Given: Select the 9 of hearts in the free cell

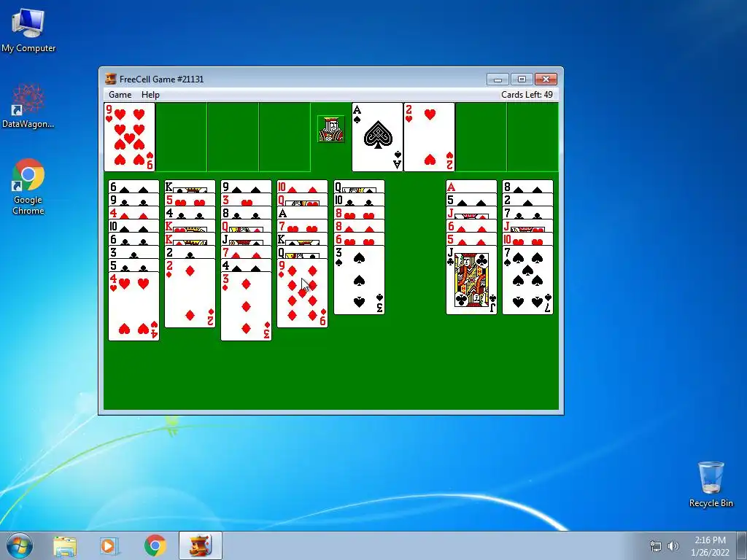Looking at the screenshot, I should (x=130, y=137).
